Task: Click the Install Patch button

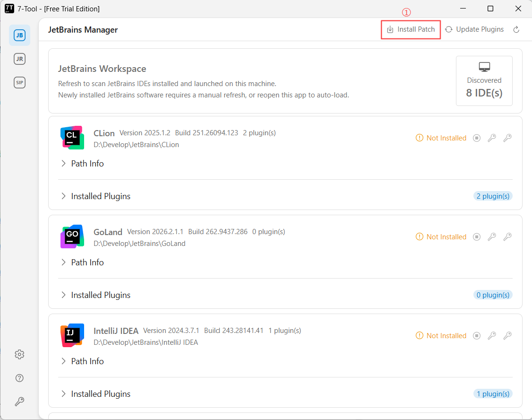Action: pyautogui.click(x=411, y=29)
